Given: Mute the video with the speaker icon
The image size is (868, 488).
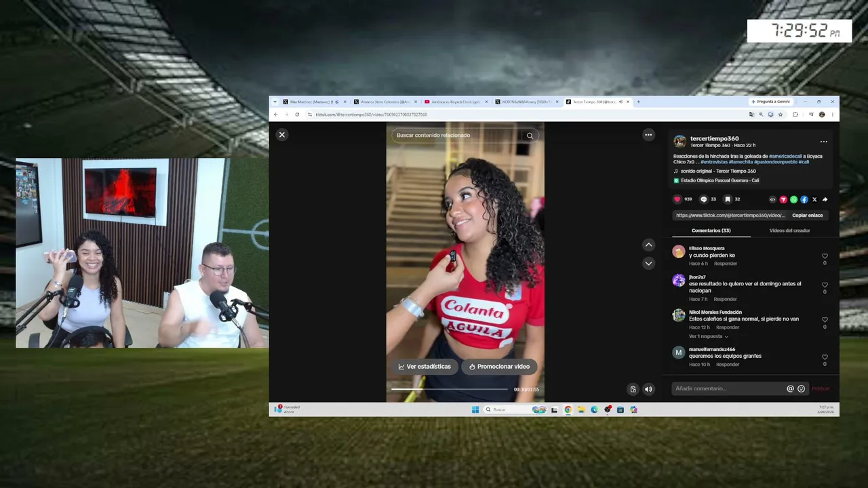Looking at the screenshot, I should pyautogui.click(x=648, y=389).
